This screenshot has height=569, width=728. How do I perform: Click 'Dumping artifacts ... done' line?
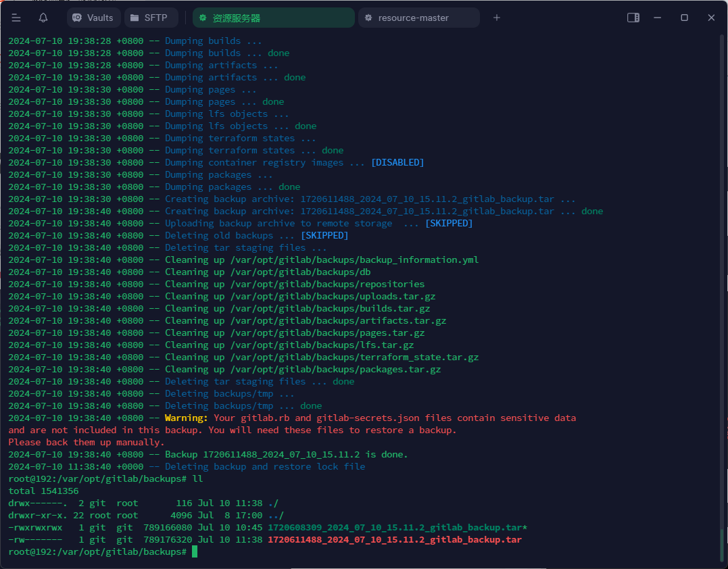[x=235, y=77]
